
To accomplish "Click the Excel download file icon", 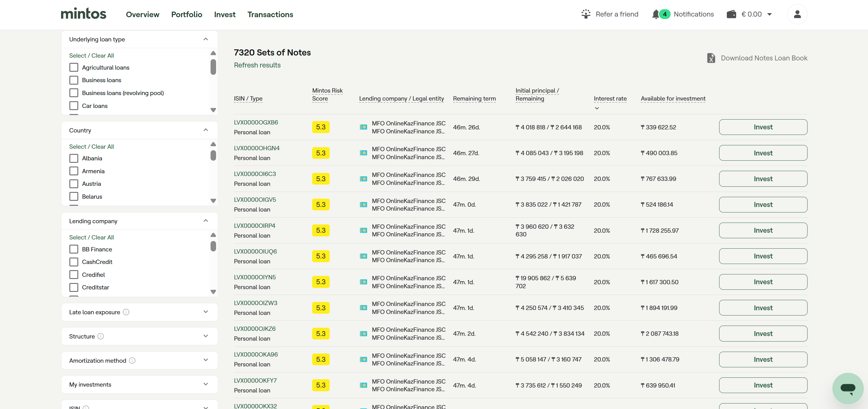I will pyautogui.click(x=711, y=58).
